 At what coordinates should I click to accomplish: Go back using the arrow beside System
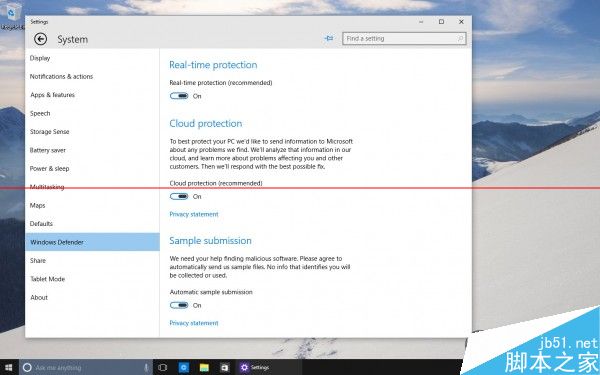tap(40, 39)
